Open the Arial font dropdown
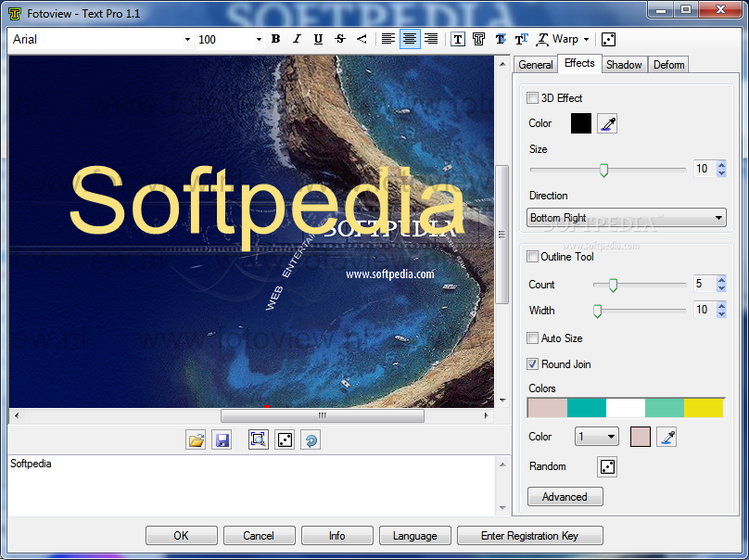Image resolution: width=749 pixels, height=560 pixels. click(187, 40)
